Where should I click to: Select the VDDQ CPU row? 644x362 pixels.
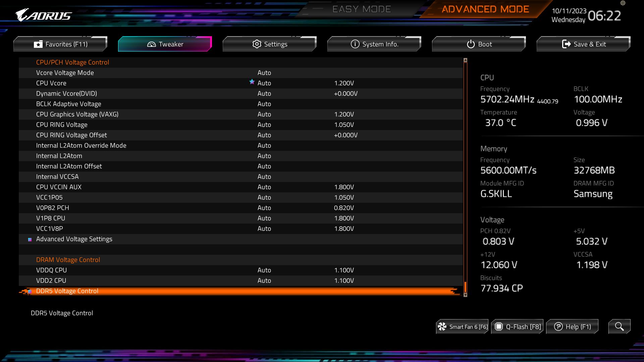tap(241, 270)
